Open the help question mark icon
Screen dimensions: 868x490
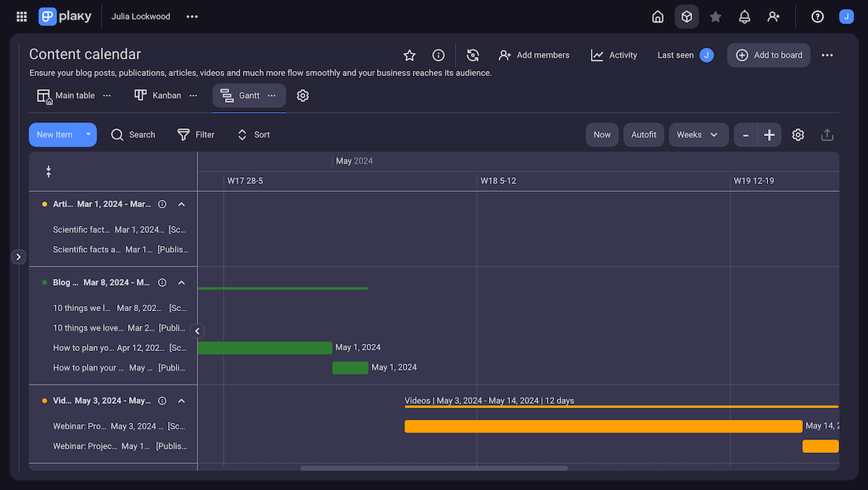coord(817,17)
